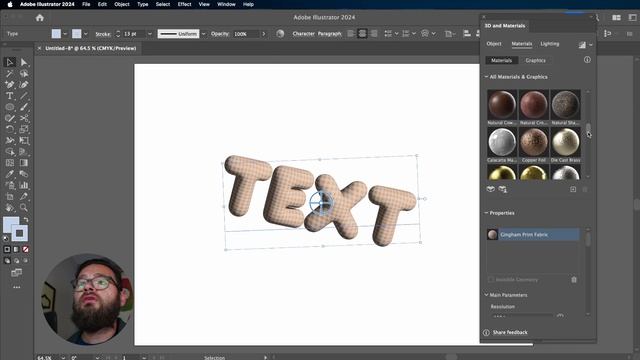Open stroke weight dropdown
Screen dimensions: 640x360
149,34
